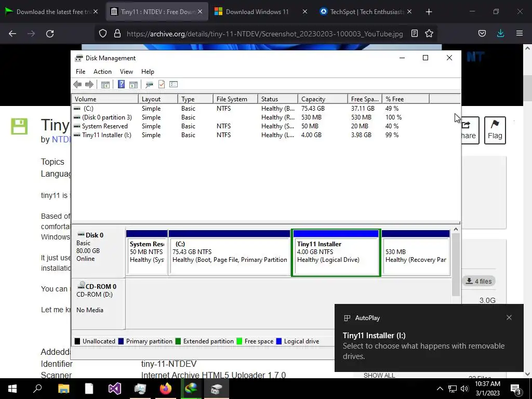Open the Action menu
The height and width of the screenshot is (399, 532).
coord(102,72)
